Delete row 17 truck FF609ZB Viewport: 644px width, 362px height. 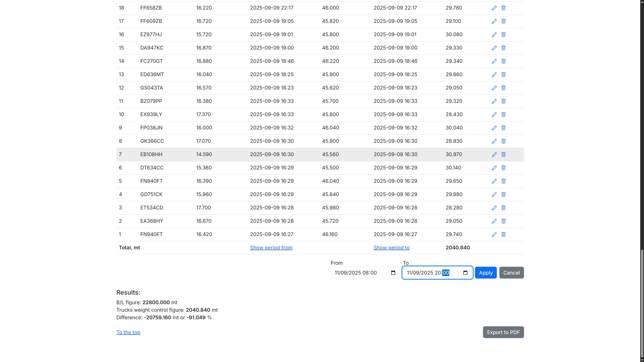click(x=503, y=21)
